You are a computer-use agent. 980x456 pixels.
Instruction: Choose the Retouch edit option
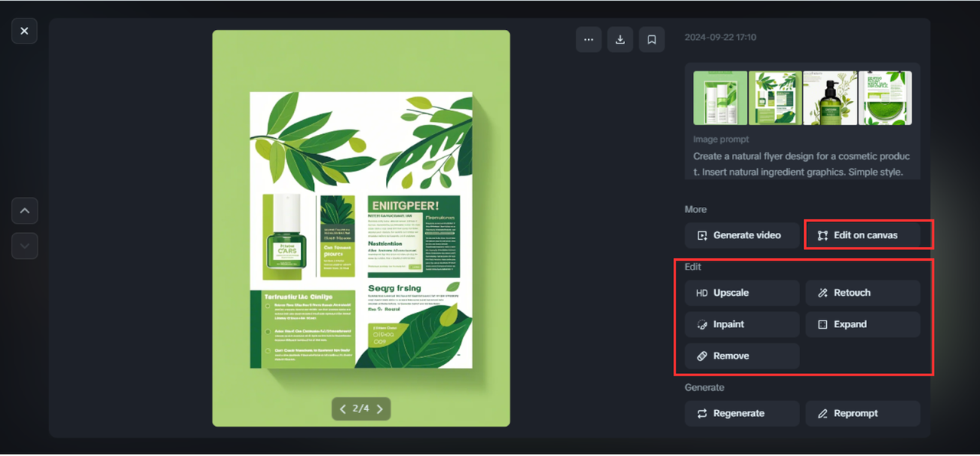[x=863, y=293]
